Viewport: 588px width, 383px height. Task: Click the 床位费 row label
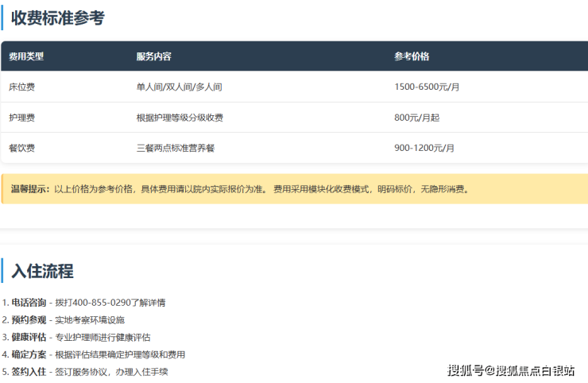point(21,87)
